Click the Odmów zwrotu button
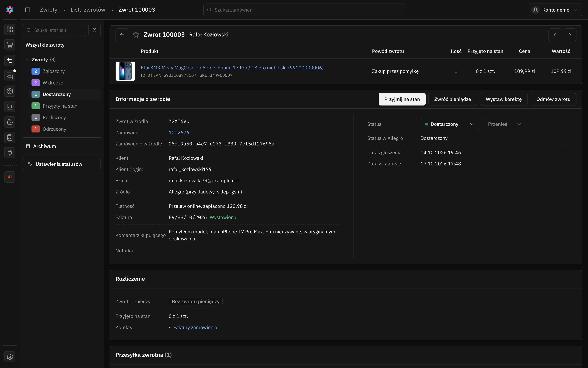This screenshot has height=368, width=588. click(x=553, y=99)
